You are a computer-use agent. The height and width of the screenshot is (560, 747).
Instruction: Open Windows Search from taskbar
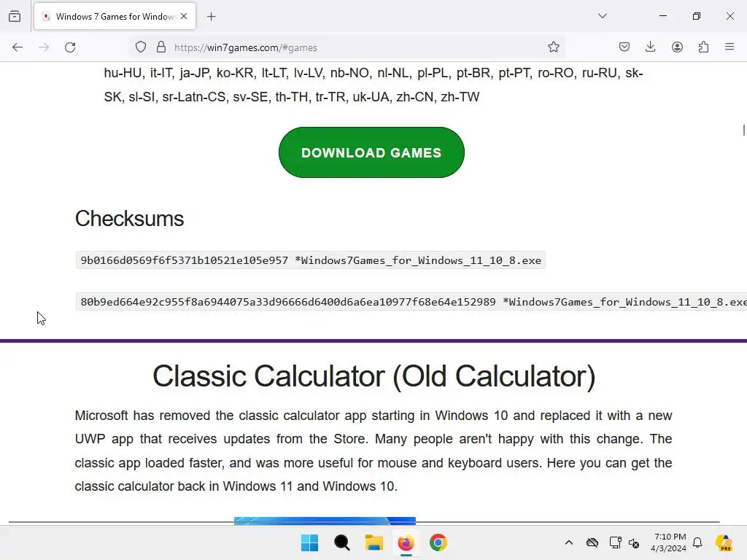point(341,542)
